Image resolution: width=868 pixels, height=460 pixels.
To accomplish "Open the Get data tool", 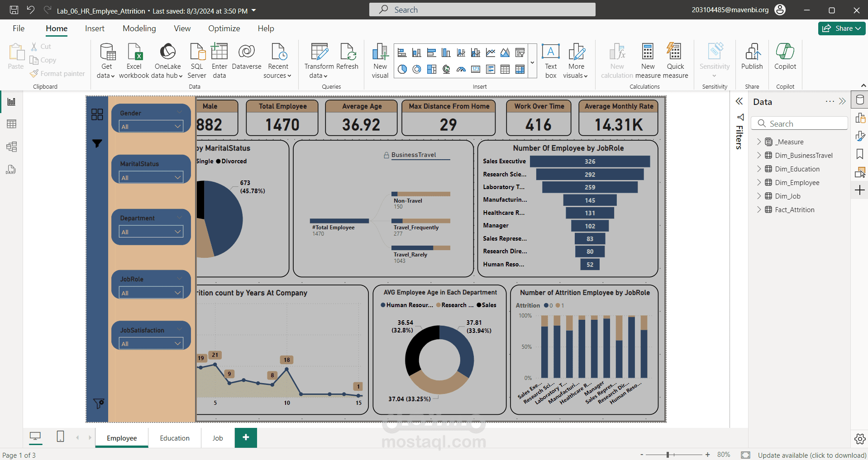I will click(x=107, y=61).
